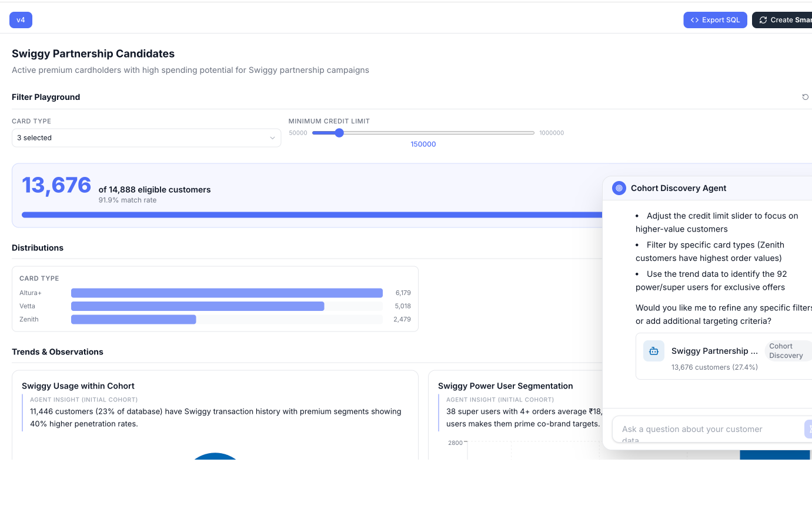
Task: Open the Swiggy Partnership cohort card title
Action: pos(714,351)
